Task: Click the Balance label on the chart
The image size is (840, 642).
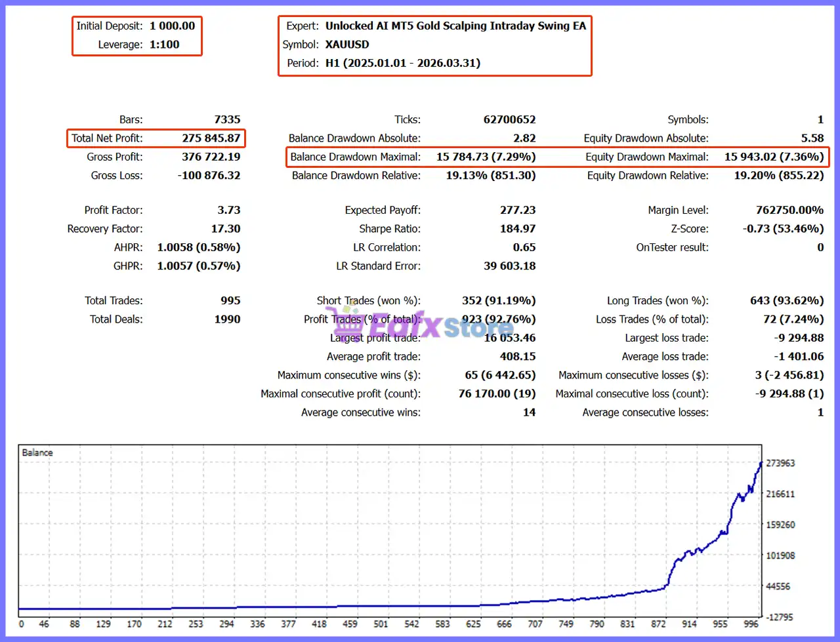Action: [37, 452]
